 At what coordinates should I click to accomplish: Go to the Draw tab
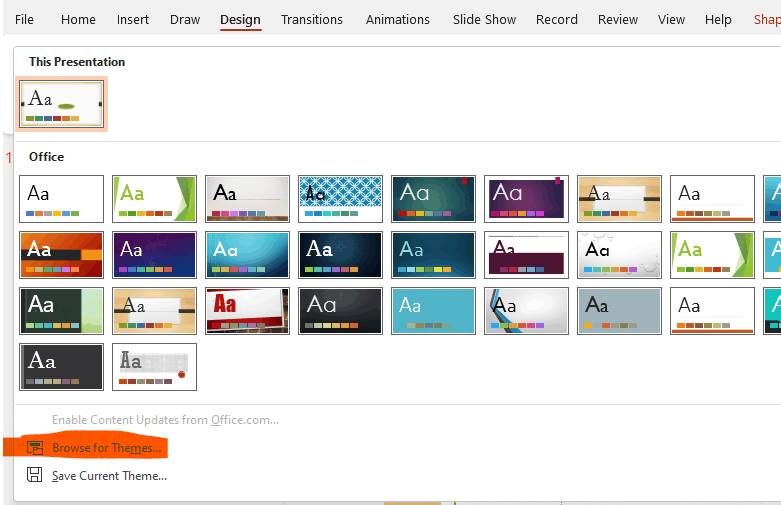185,19
